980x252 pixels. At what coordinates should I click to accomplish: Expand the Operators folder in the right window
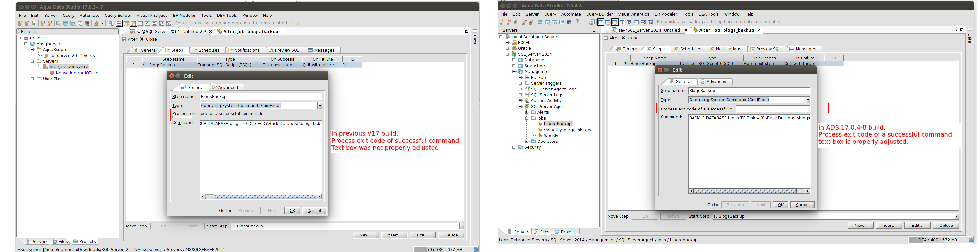pyautogui.click(x=527, y=141)
